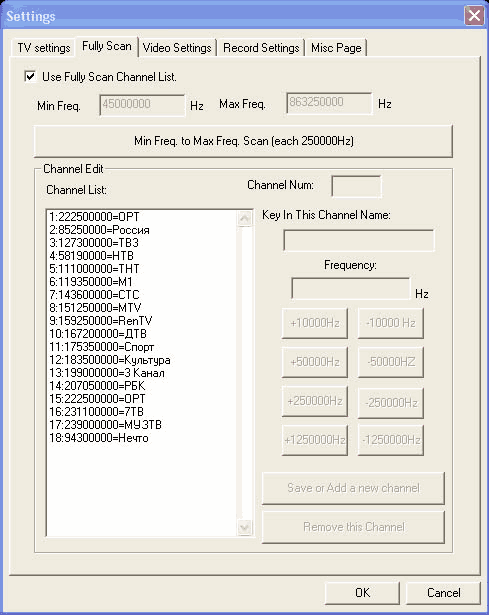Start Min Freq. to Max Freq. Scan
This screenshot has height=615, width=489.
click(x=244, y=141)
